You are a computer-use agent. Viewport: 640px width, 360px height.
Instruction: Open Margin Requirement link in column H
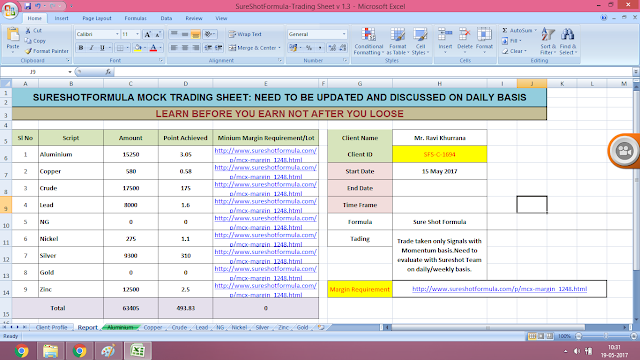pyautogui.click(x=500, y=289)
